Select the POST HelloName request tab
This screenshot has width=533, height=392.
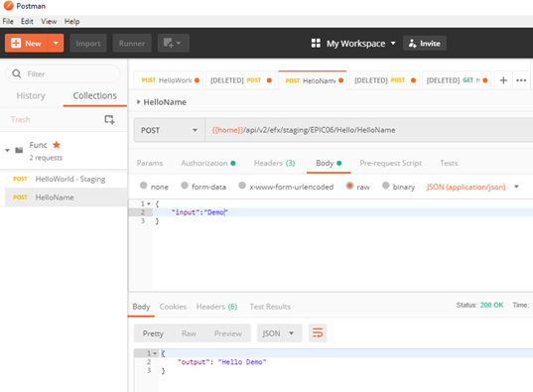point(313,80)
